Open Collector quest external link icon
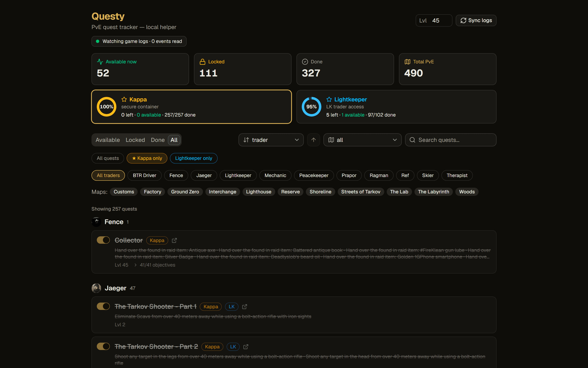This screenshot has width=588, height=368. click(x=174, y=240)
